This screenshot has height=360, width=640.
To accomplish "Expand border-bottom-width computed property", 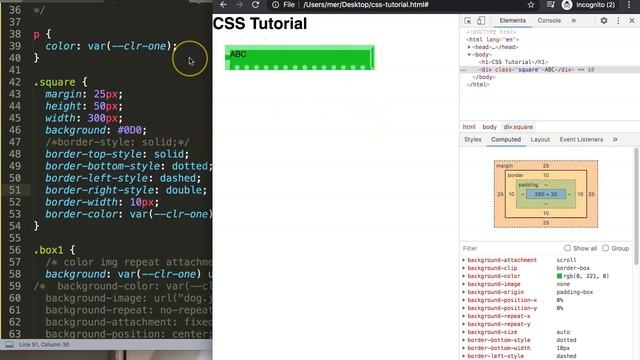I will (x=464, y=348).
